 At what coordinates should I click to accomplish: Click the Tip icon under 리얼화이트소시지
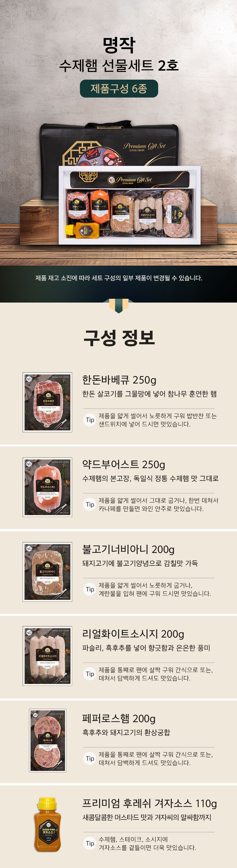[x=90, y=674]
